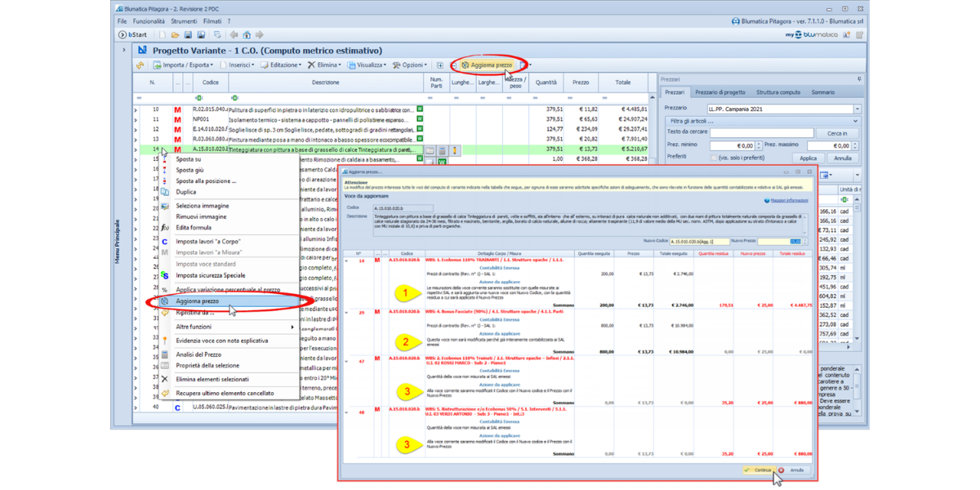Open a file using the folder icon
This screenshot has height=490, width=980.
click(175, 35)
